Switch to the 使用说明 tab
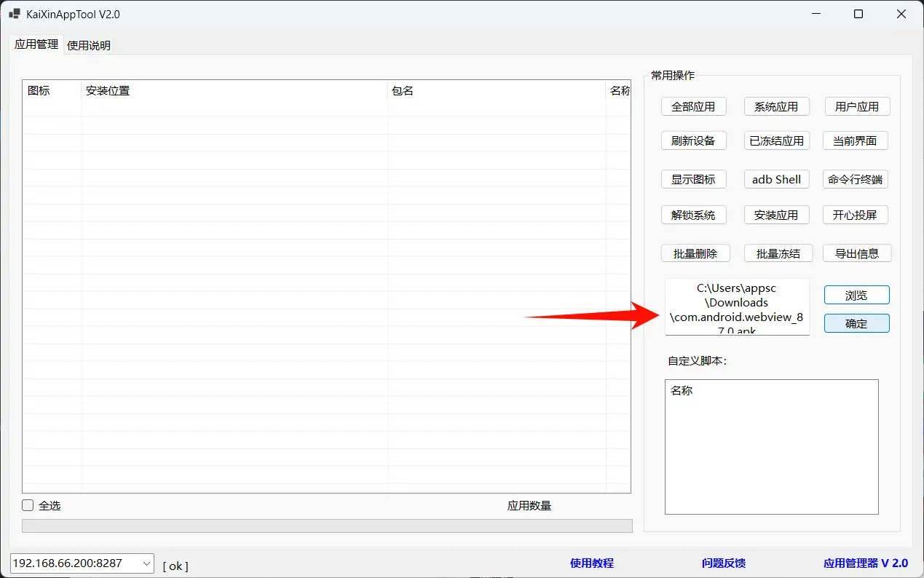The width and height of the screenshot is (924, 578). tap(88, 45)
